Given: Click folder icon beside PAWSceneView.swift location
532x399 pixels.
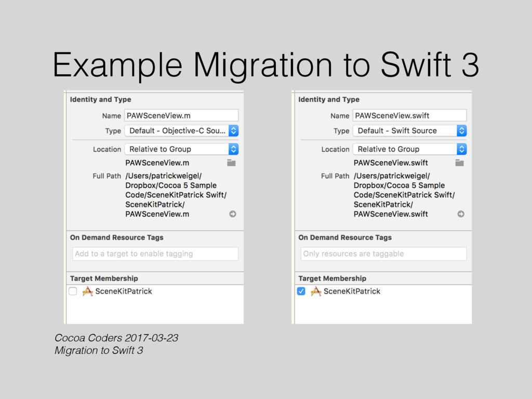Looking at the screenshot, I should (x=460, y=163).
